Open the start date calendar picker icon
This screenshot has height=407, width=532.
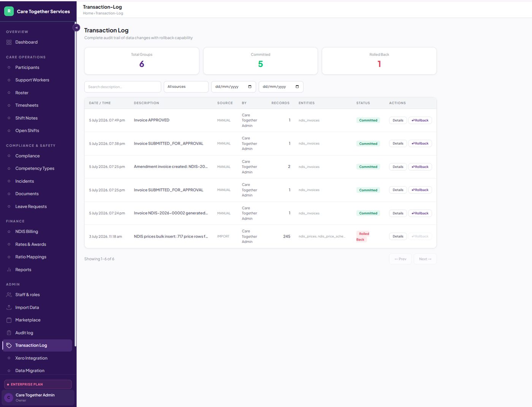click(x=250, y=87)
